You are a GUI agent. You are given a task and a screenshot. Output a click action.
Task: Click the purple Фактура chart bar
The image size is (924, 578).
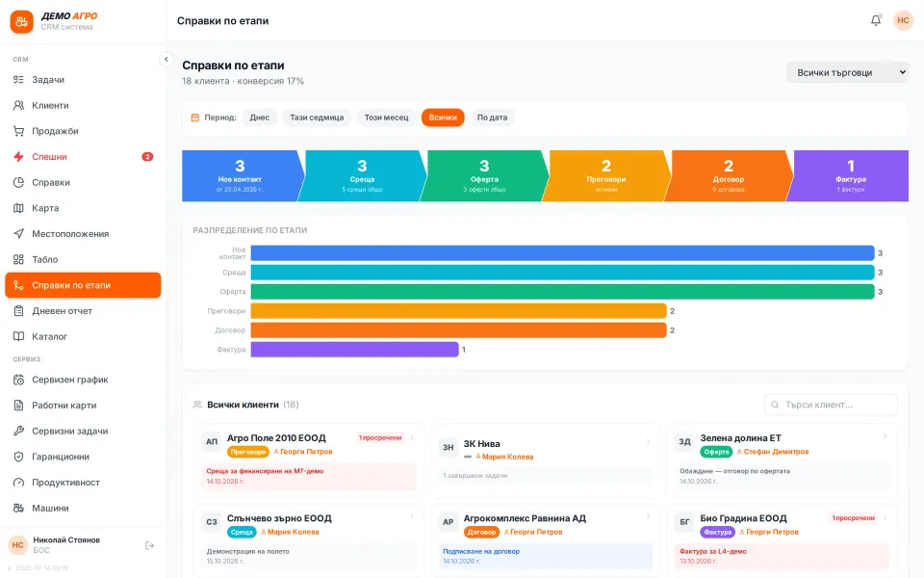[x=355, y=350]
